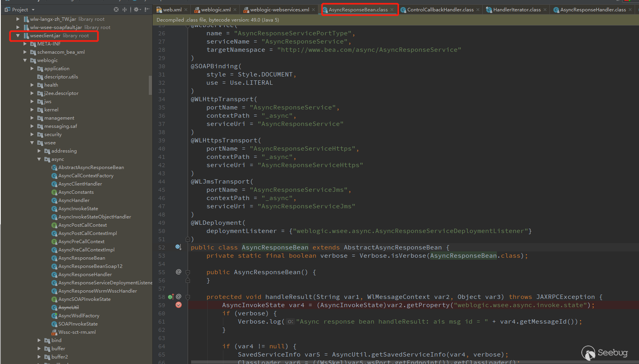Open the Project panel settings gear
The image size is (639, 364).
click(x=136, y=9)
